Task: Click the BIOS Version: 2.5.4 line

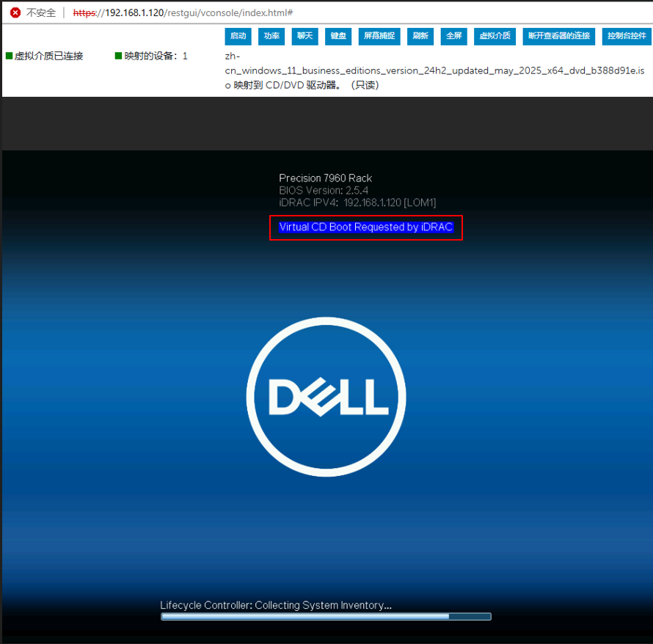Action: [x=324, y=191]
